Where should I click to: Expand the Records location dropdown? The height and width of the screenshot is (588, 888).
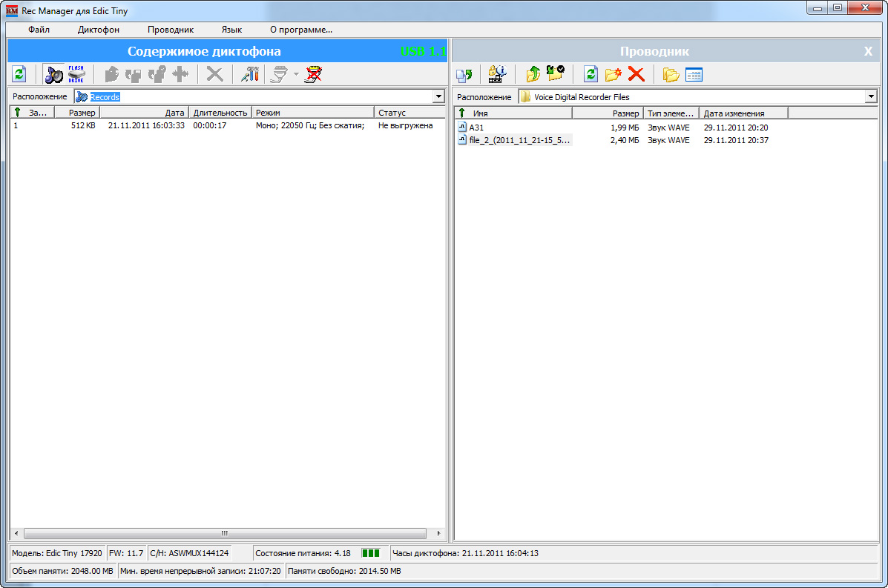(438, 97)
